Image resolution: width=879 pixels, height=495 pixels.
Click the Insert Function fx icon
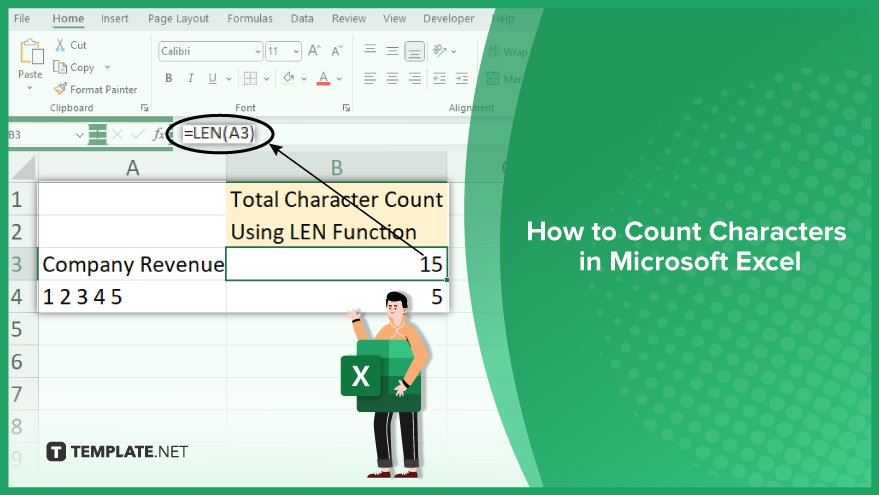coord(159,134)
